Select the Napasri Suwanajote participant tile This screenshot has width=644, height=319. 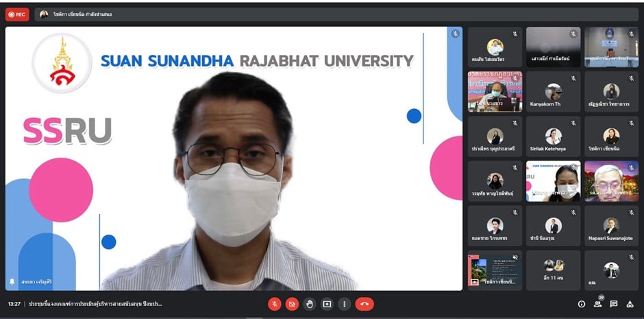point(611,226)
